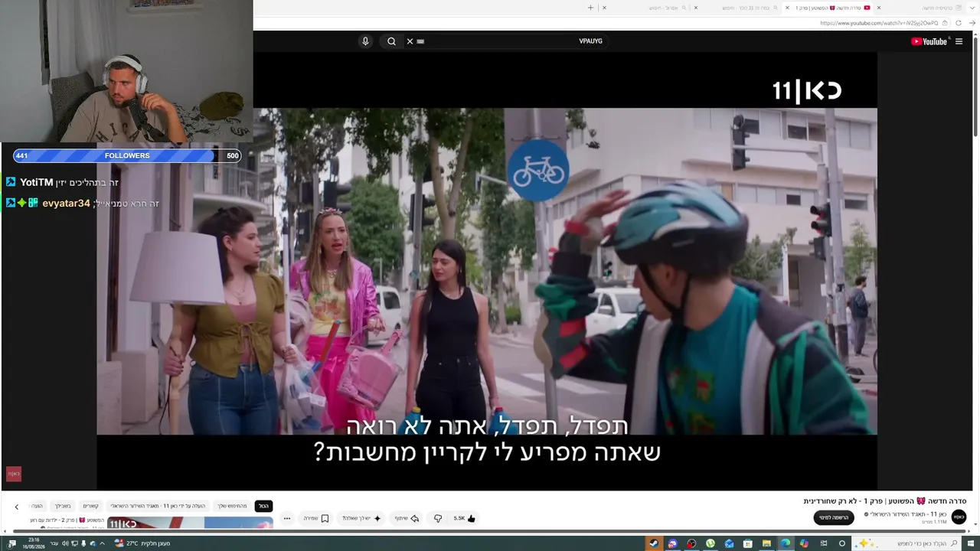The height and width of the screenshot is (551, 980).
Task: Click the video player to pause playback
Action: point(487,271)
